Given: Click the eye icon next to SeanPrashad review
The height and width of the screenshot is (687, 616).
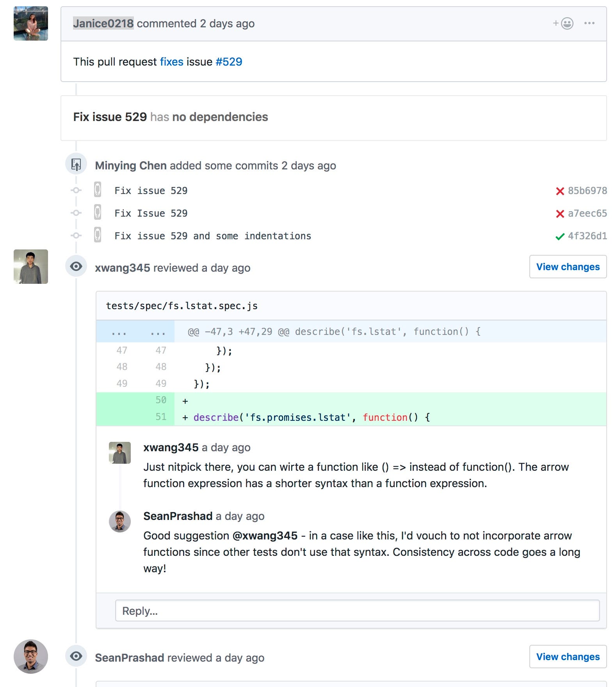Looking at the screenshot, I should pyautogui.click(x=76, y=656).
